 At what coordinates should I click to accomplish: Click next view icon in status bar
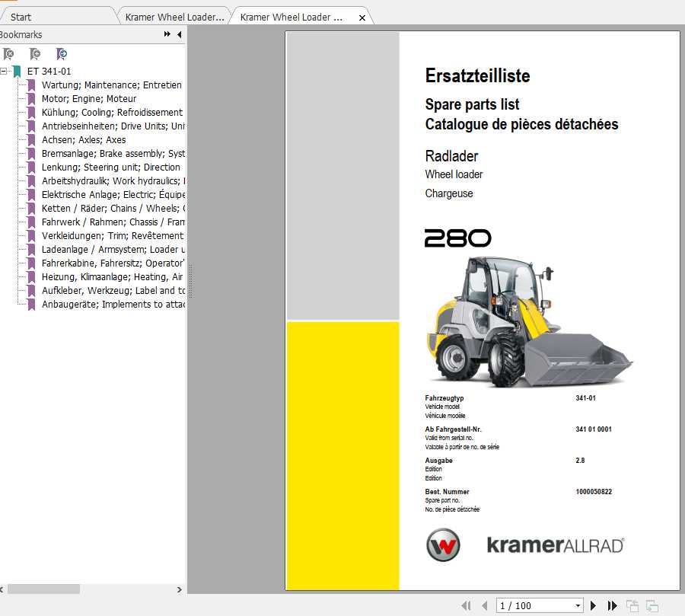pyautogui.click(x=652, y=605)
